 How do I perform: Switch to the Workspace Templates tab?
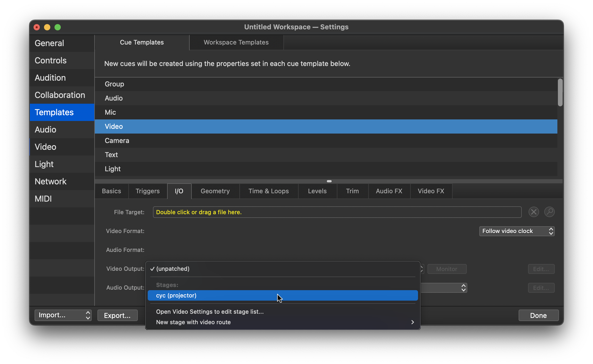[236, 42]
